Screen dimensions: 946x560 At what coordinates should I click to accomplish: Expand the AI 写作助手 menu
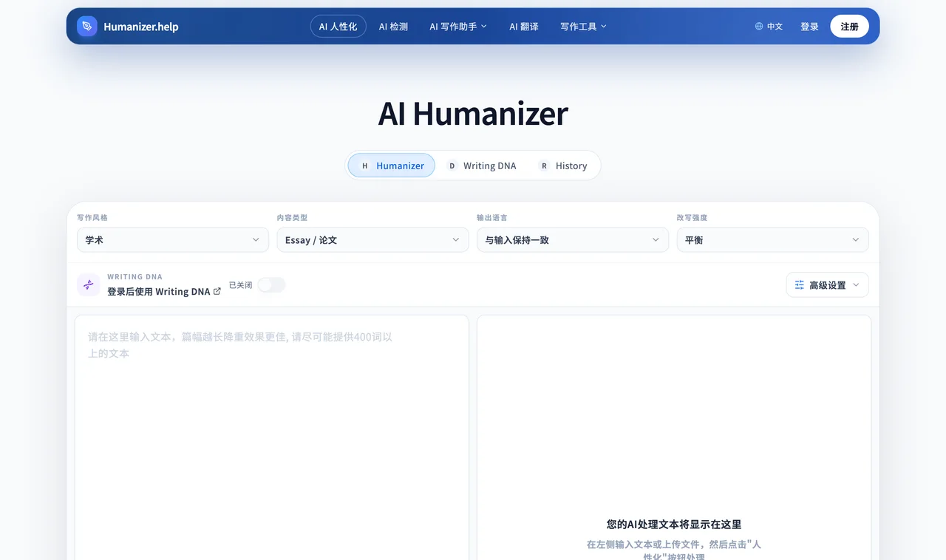(458, 27)
